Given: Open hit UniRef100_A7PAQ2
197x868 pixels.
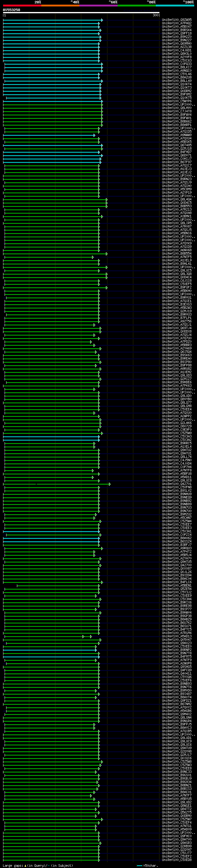Looking at the screenshot, I should (x=177, y=23).
